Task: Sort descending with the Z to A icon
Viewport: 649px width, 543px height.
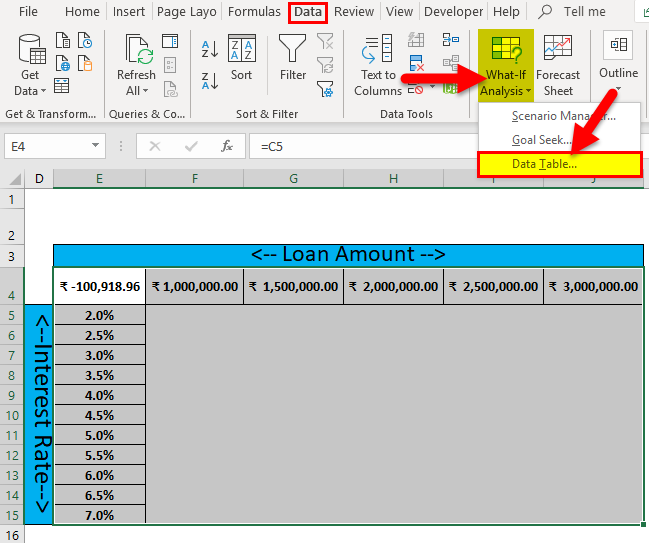Action: click(210, 81)
